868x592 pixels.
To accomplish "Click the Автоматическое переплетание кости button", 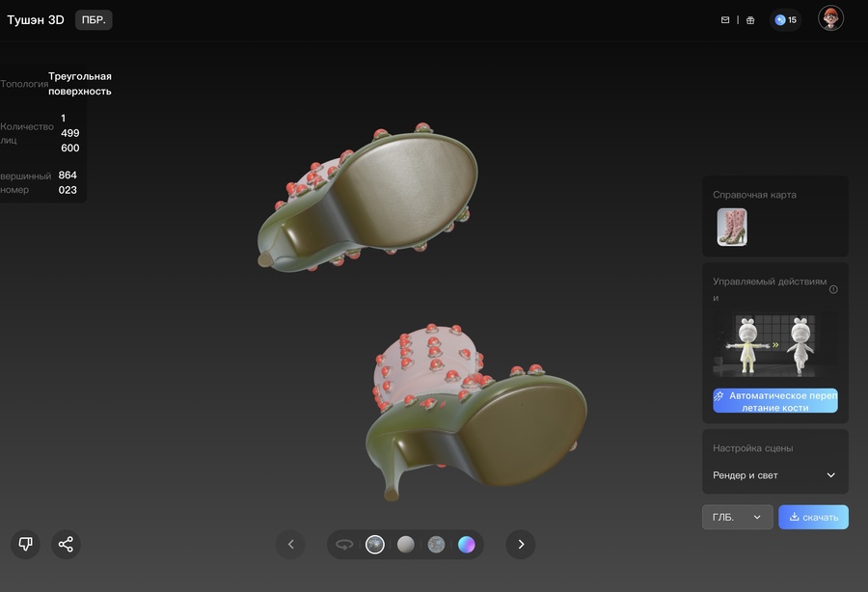I will 775,401.
